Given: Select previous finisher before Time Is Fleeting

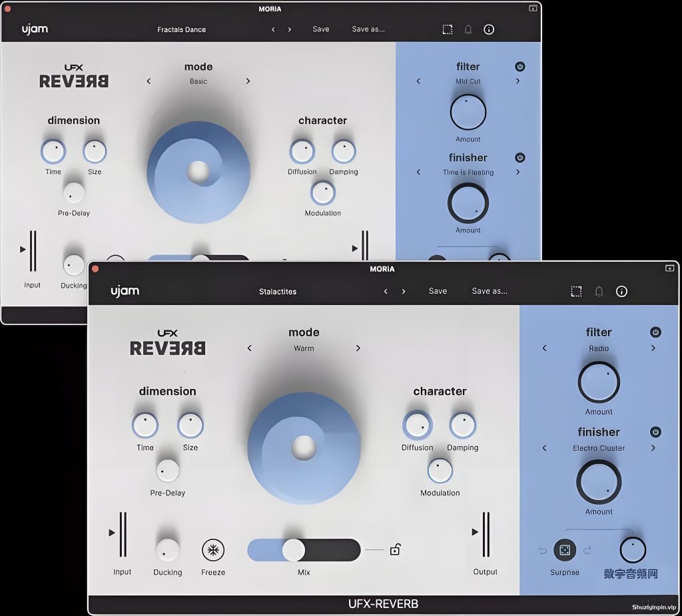Looking at the screenshot, I should pos(418,172).
